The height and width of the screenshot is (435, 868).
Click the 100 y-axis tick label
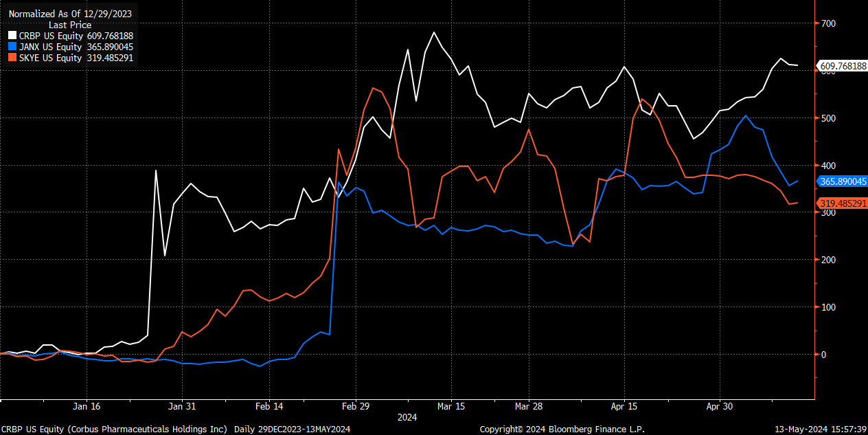[x=829, y=307]
